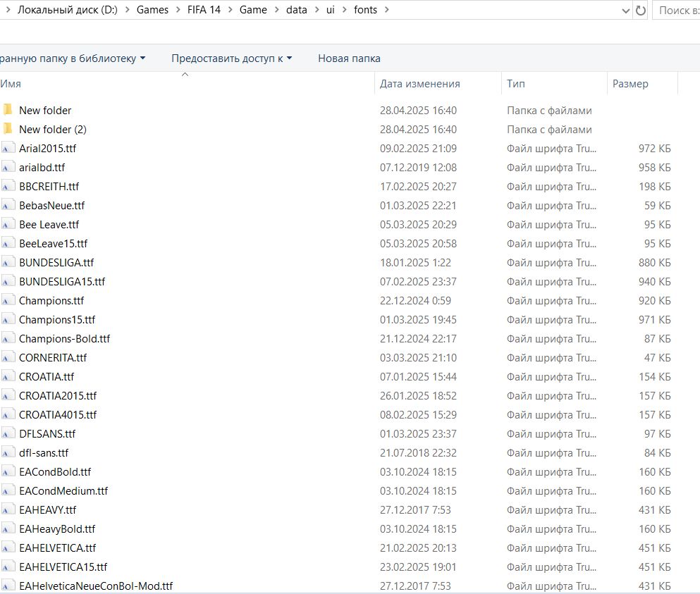Click the 972 КБ size value
Screen dimensions: 700x594
tap(654, 148)
